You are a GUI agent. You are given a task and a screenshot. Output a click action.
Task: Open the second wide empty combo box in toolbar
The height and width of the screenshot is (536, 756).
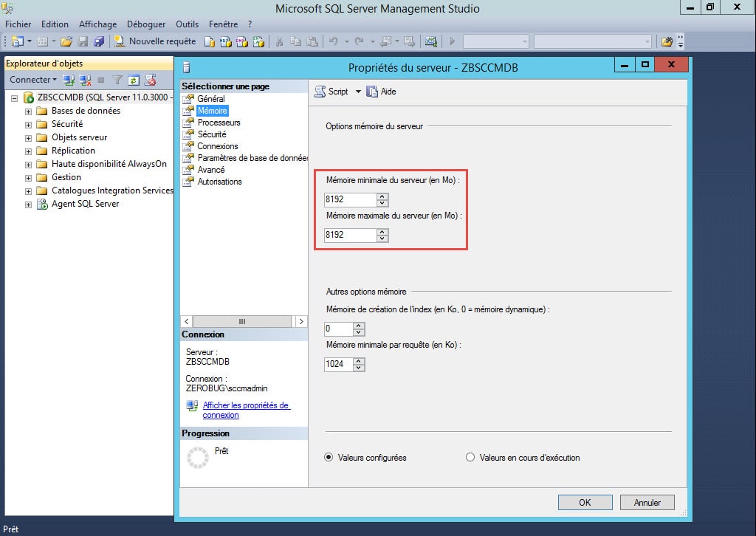(x=593, y=42)
